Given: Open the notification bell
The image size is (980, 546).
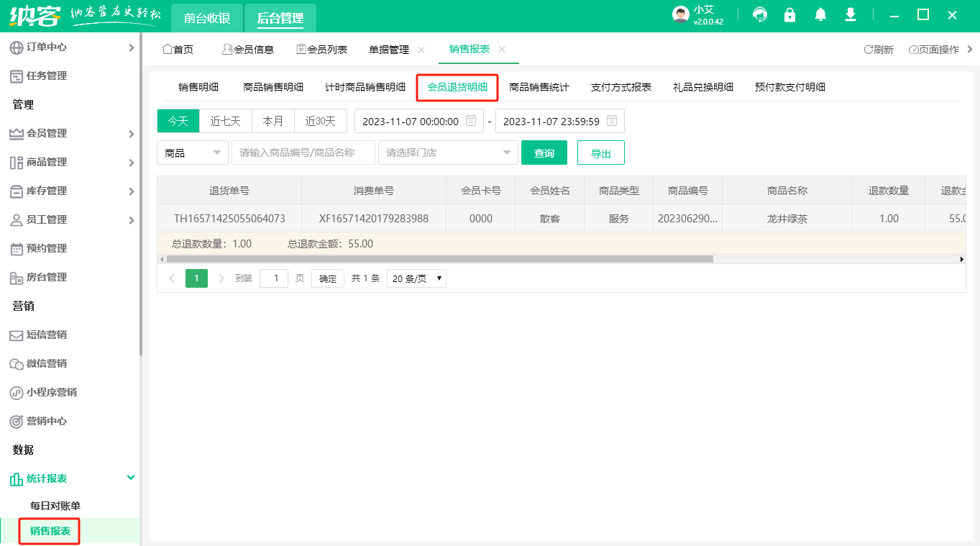Looking at the screenshot, I should point(820,14).
